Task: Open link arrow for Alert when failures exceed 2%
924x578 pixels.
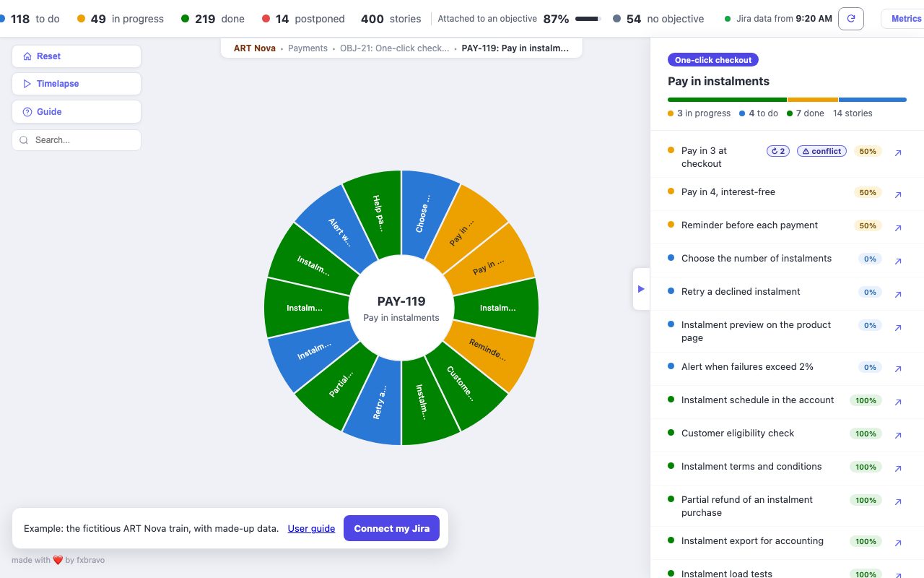Action: pyautogui.click(x=898, y=369)
